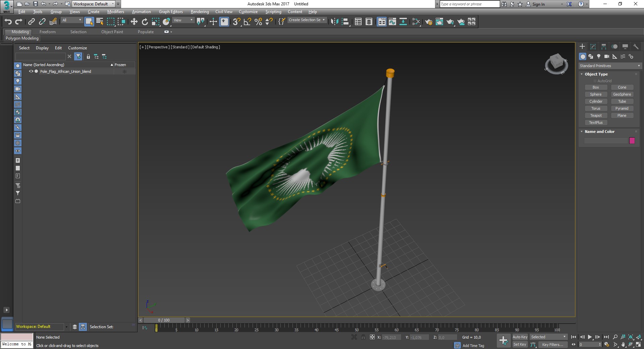644x349 pixels.
Task: Toggle the Percent Snap icon
Action: tap(258, 22)
